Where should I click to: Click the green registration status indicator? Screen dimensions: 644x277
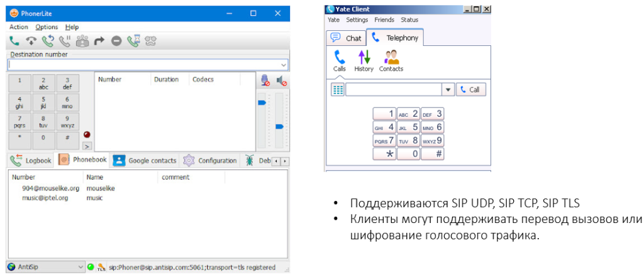coord(91,267)
